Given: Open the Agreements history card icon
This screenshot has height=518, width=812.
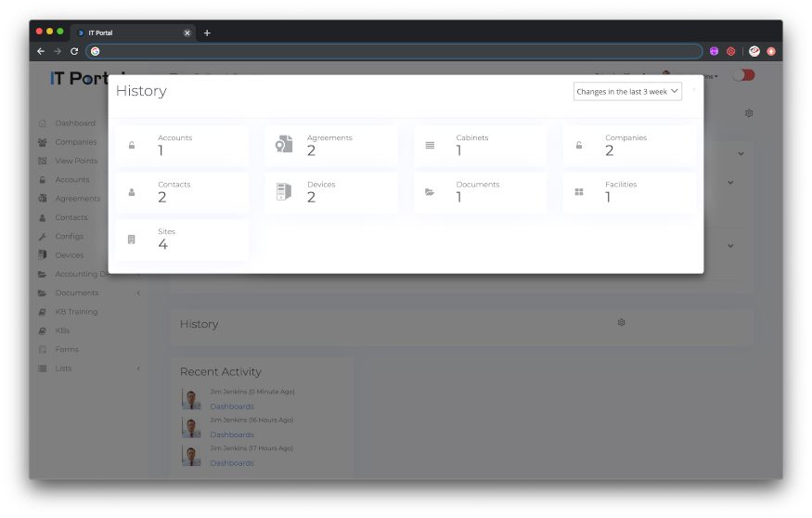Looking at the screenshot, I should (x=284, y=145).
